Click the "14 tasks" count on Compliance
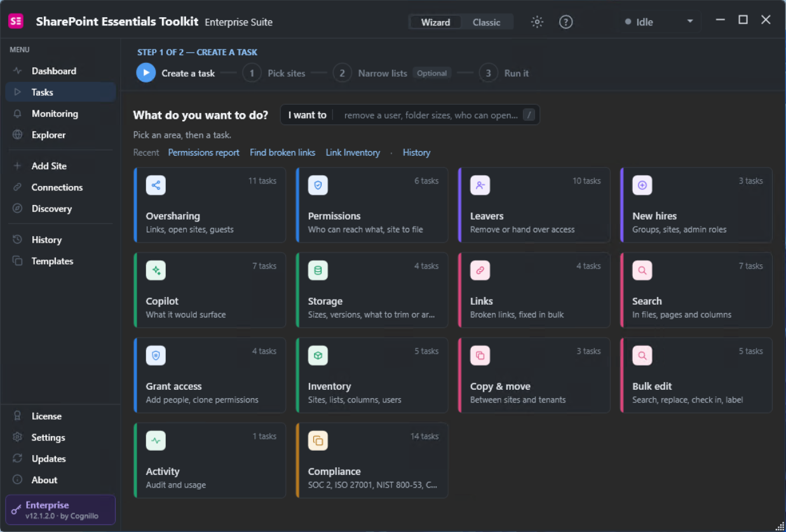 (424, 436)
